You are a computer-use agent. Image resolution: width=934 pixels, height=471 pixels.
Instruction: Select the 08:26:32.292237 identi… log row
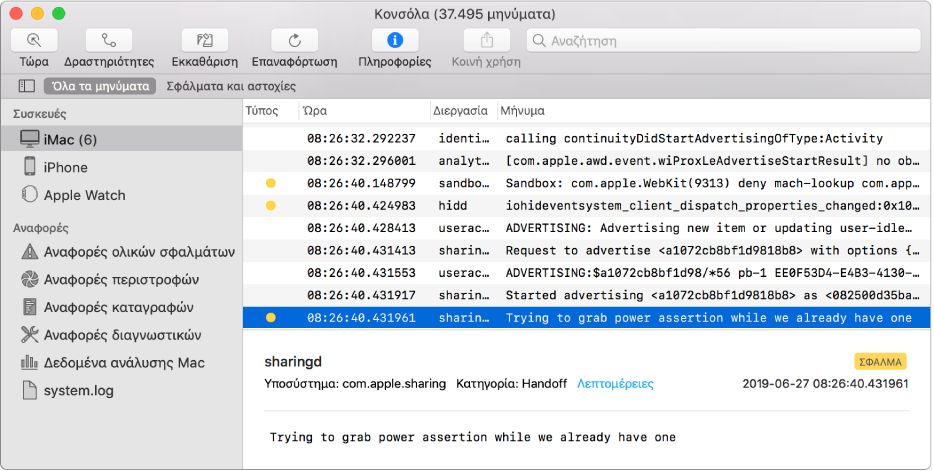(x=586, y=138)
